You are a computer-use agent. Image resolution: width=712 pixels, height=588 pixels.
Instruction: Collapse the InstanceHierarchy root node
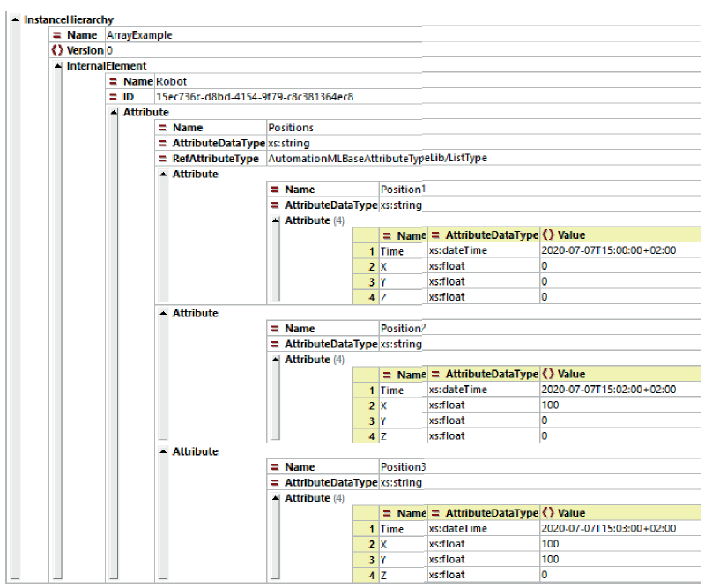[16, 19]
